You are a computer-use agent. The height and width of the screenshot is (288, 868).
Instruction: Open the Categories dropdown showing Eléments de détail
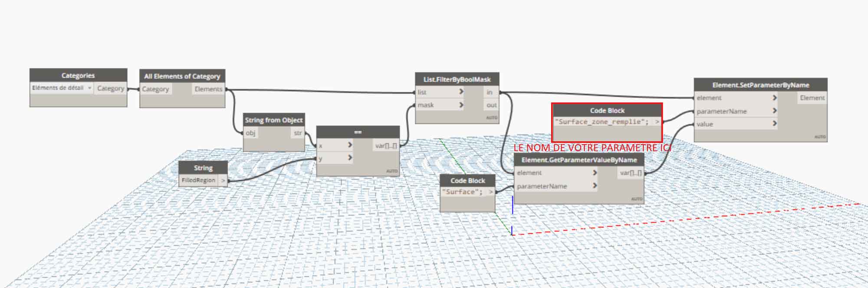tap(61, 88)
